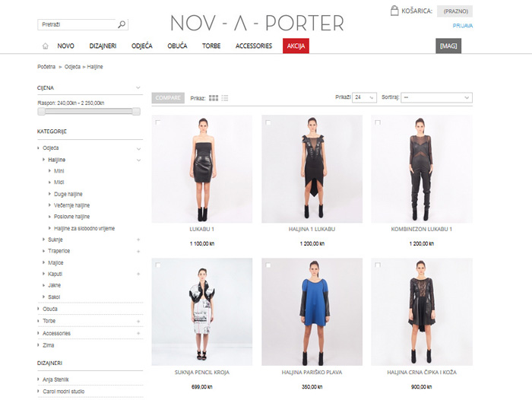Collapse the Cijena filter chevron
This screenshot has height=400, width=532.
coord(138,87)
